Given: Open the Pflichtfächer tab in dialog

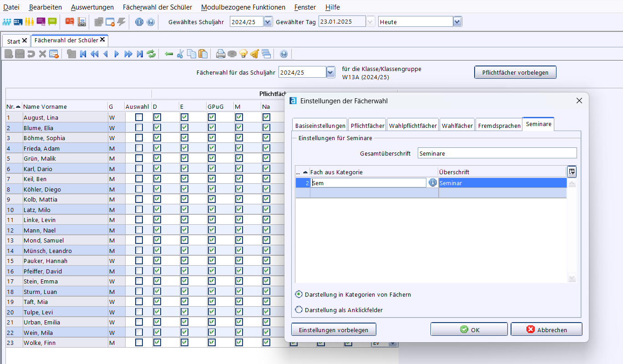Looking at the screenshot, I should [368, 126].
